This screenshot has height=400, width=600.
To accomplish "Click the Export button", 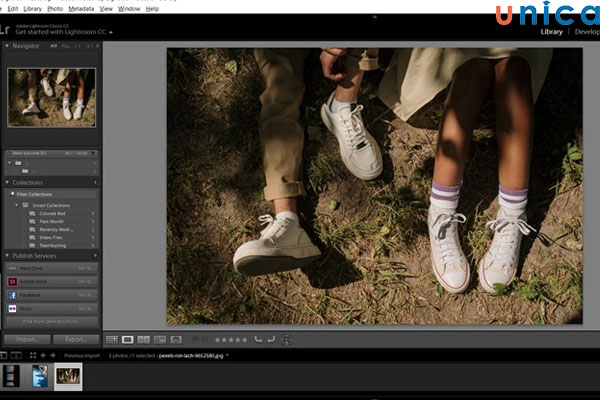I will [x=75, y=340].
